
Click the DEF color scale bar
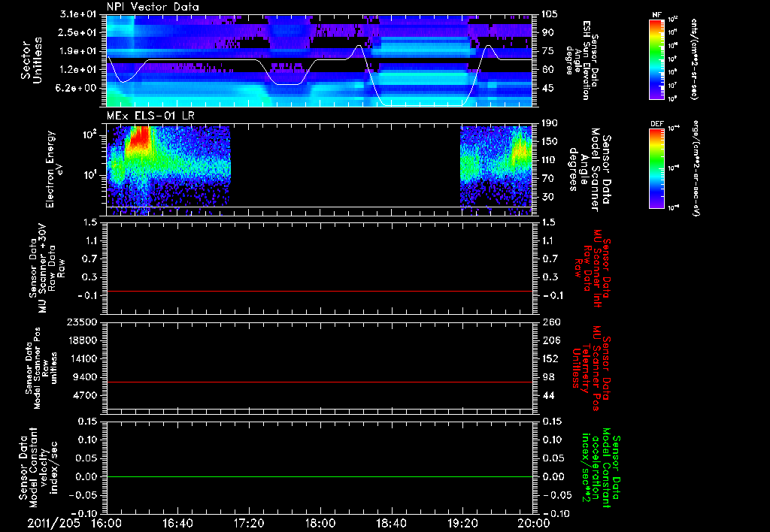[657, 168]
